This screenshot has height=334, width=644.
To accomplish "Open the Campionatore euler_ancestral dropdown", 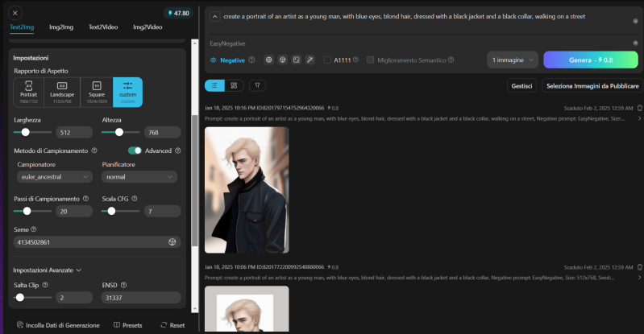I will (54, 177).
